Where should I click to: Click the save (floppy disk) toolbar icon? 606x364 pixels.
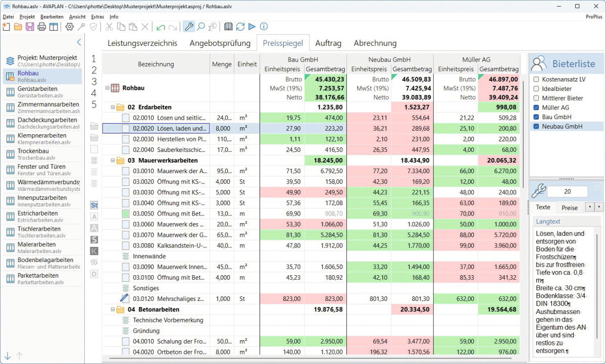pos(30,27)
